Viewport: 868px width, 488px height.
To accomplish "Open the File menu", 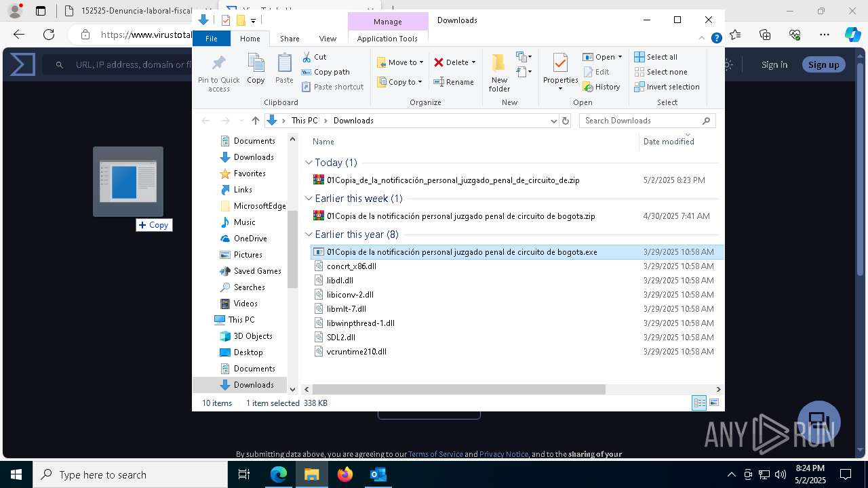I will (x=212, y=39).
